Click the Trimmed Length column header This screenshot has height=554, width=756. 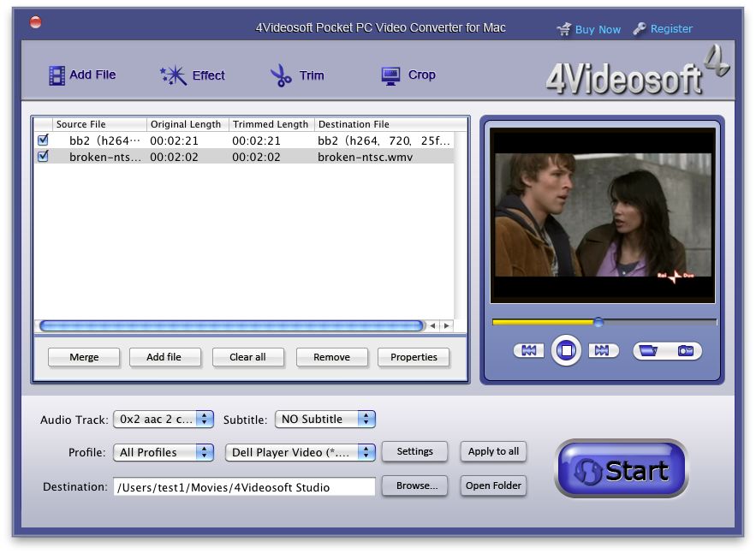(x=271, y=124)
